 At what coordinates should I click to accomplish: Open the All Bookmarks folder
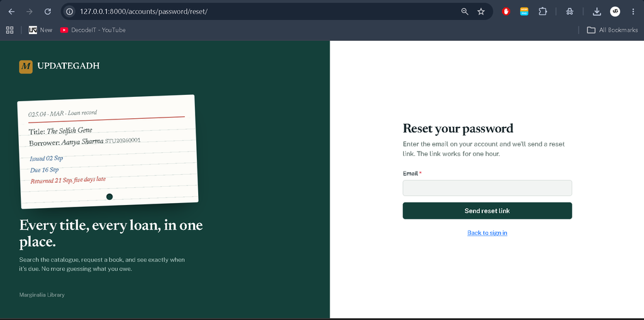pos(613,30)
